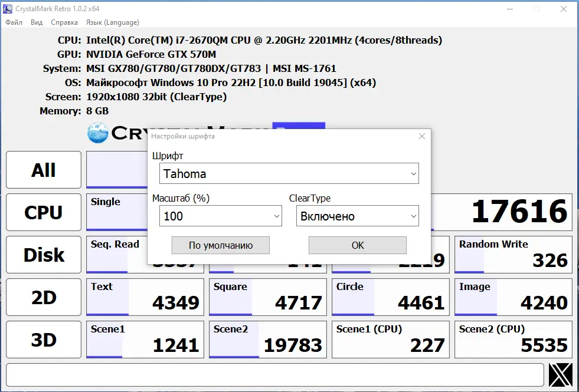Click the Scene1 (CPU) score 227
Screen dimensions: 579x392
tap(391, 340)
